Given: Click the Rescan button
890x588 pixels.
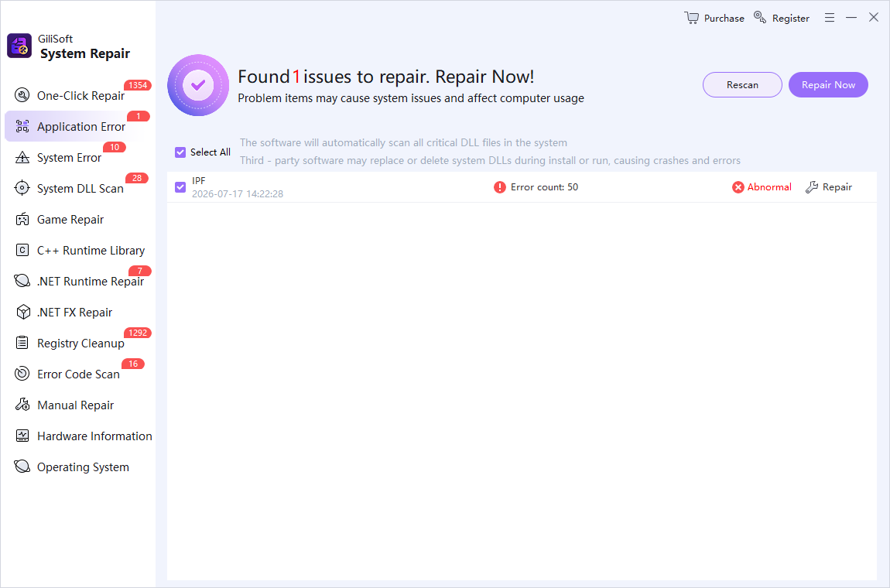Looking at the screenshot, I should 742,84.
